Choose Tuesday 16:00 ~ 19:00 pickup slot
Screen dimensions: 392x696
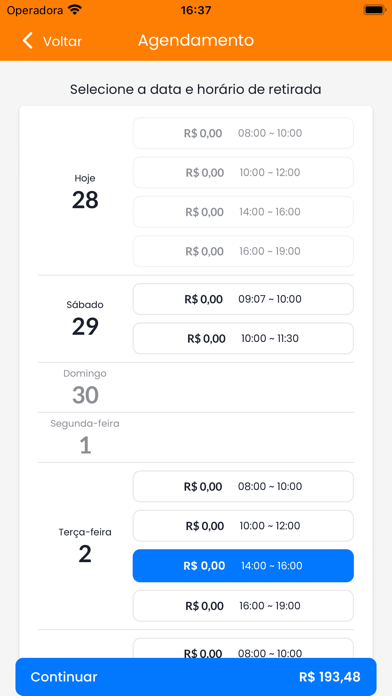click(243, 606)
